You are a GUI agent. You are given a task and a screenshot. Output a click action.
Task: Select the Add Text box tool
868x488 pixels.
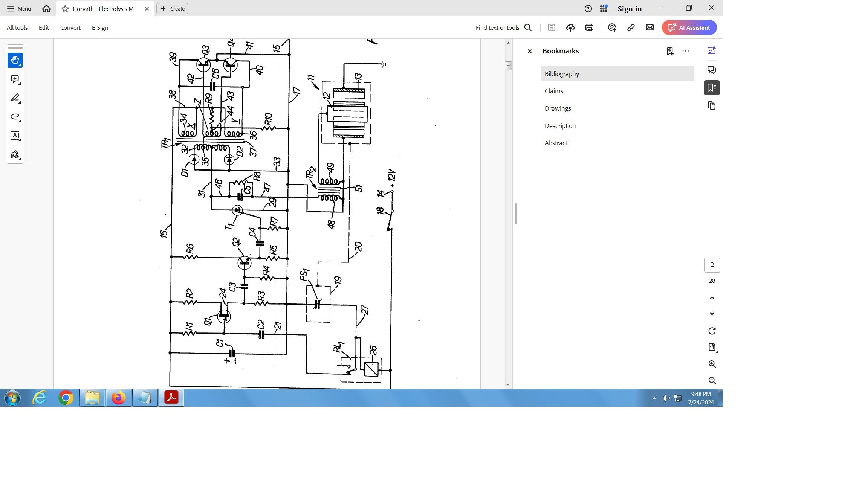[15, 136]
